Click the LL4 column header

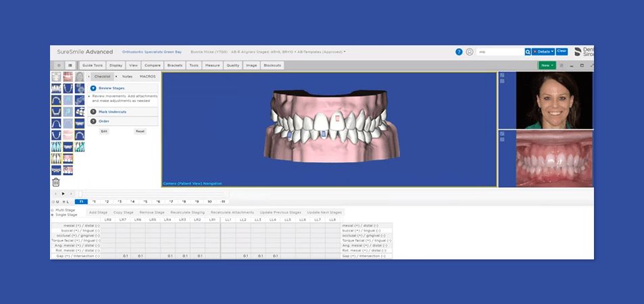(x=273, y=220)
